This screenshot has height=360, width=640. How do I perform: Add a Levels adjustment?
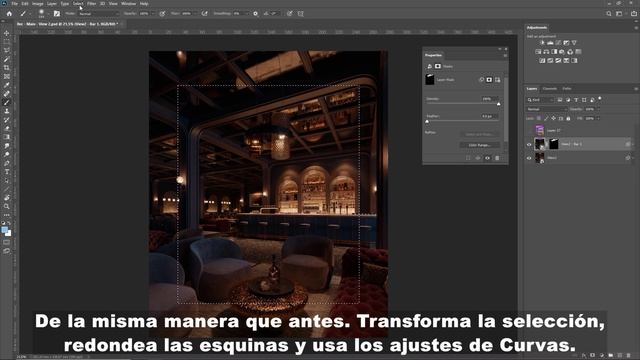(550, 42)
